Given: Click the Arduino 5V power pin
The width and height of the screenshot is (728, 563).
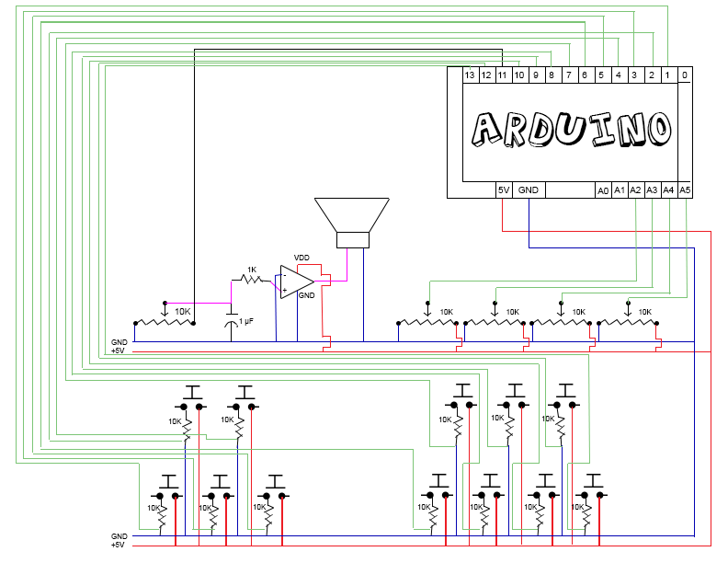Looking at the screenshot, I should tap(504, 190).
